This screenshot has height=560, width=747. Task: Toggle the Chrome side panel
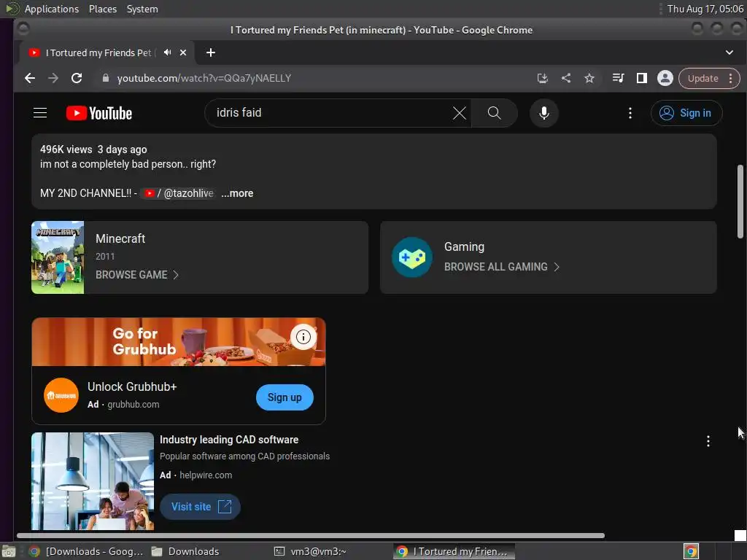[642, 78]
